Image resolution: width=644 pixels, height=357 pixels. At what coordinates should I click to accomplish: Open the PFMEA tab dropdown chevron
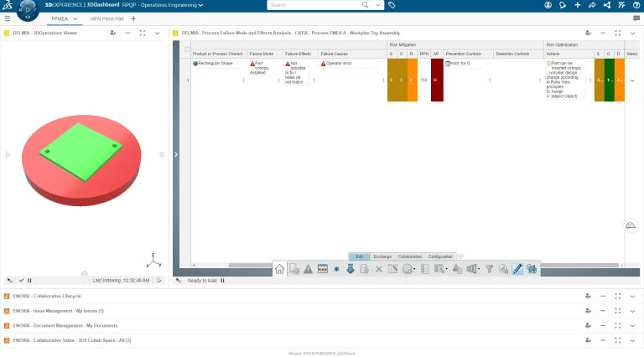click(75, 18)
